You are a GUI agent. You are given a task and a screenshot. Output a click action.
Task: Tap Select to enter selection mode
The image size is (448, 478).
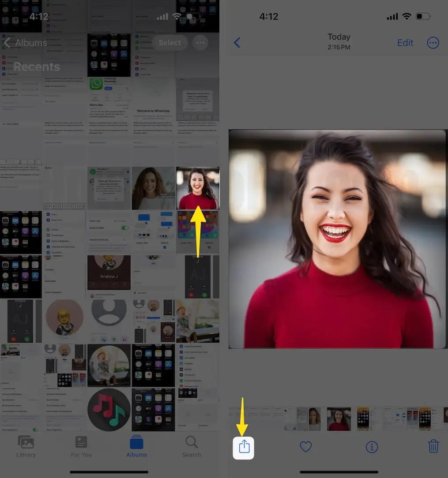point(169,42)
